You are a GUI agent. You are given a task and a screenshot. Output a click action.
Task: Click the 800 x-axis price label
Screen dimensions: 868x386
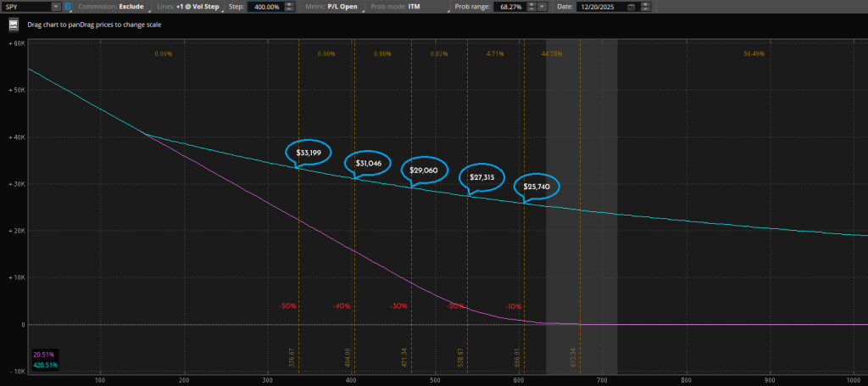click(x=687, y=382)
